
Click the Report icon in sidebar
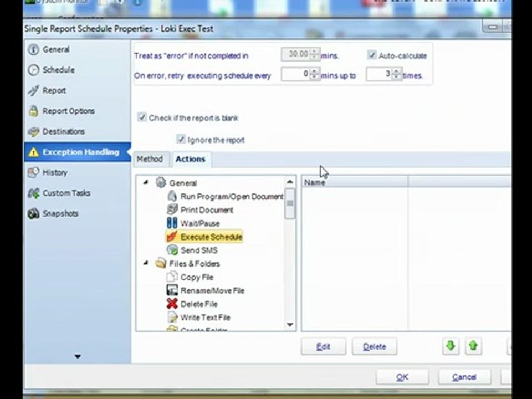pyautogui.click(x=33, y=90)
